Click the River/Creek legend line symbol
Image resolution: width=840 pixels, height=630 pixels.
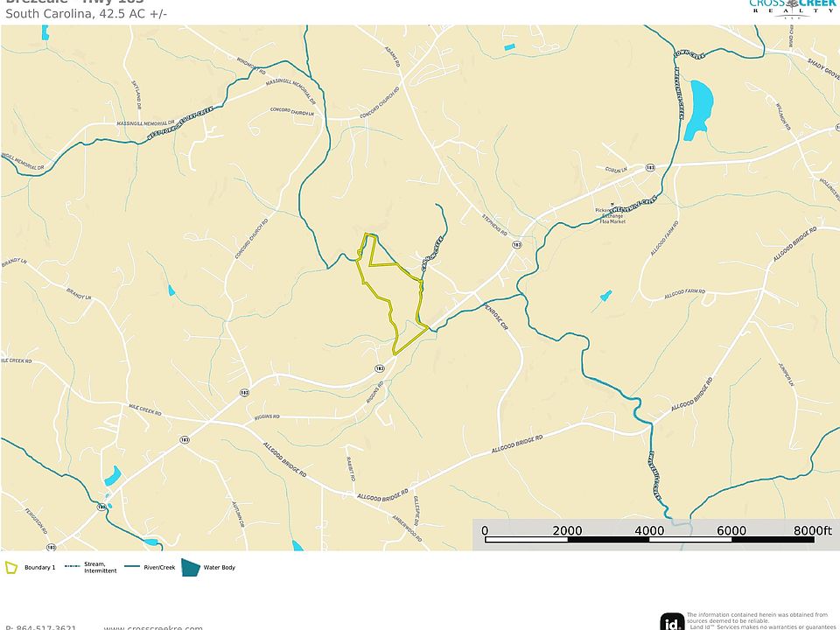point(132,566)
